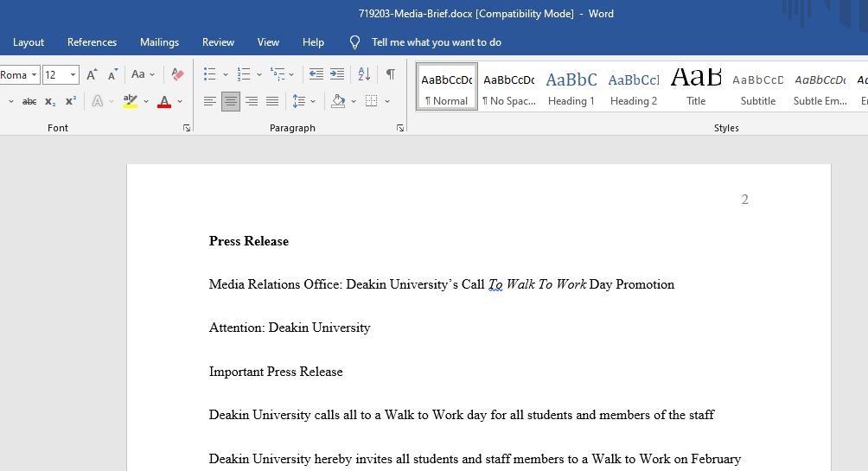Align text right
868x471 pixels.
point(252,101)
